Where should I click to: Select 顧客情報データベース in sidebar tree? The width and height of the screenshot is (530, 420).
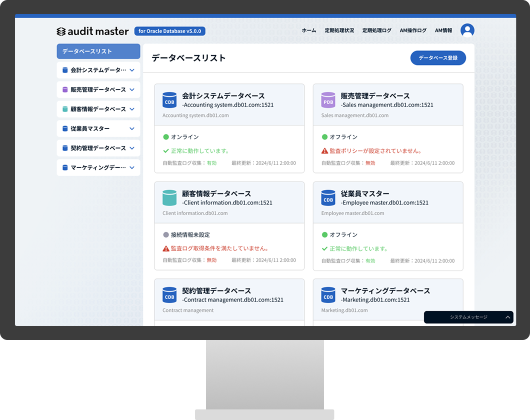pos(98,109)
